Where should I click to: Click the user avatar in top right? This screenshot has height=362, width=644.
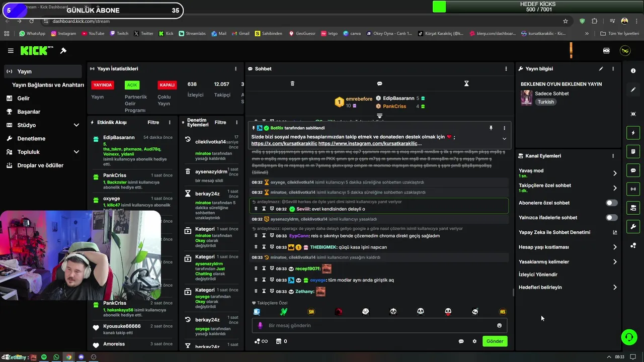tap(625, 51)
